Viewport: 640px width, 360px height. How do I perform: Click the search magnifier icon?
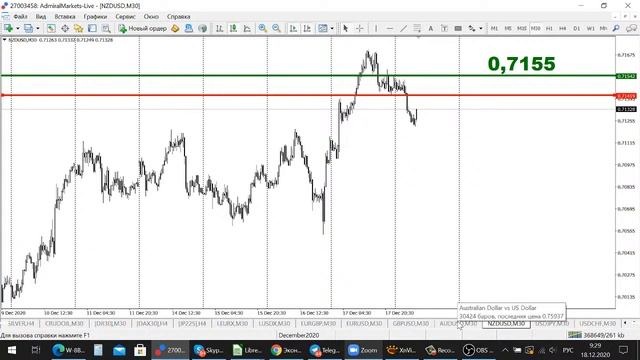(616, 28)
